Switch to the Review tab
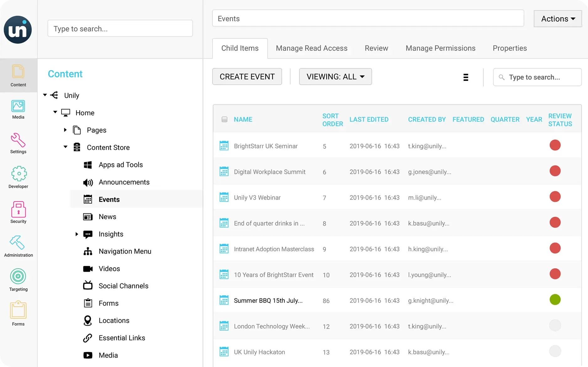Viewport: 588px width, 367px height. point(376,48)
